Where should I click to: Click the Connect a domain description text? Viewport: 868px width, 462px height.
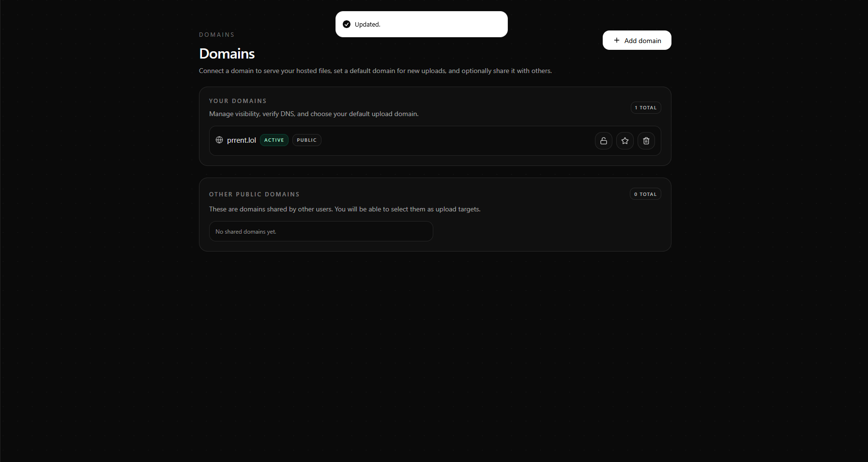click(375, 71)
